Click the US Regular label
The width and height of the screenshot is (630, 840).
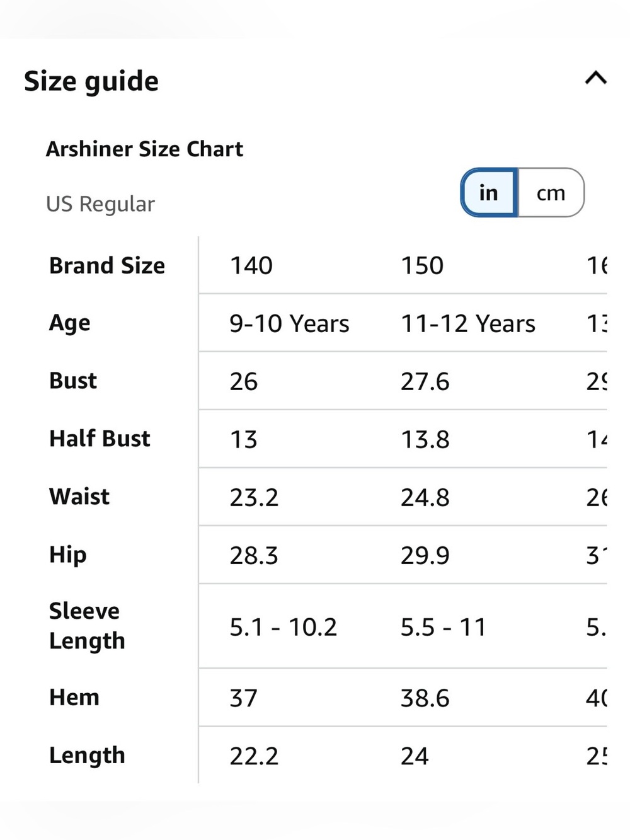tap(100, 204)
